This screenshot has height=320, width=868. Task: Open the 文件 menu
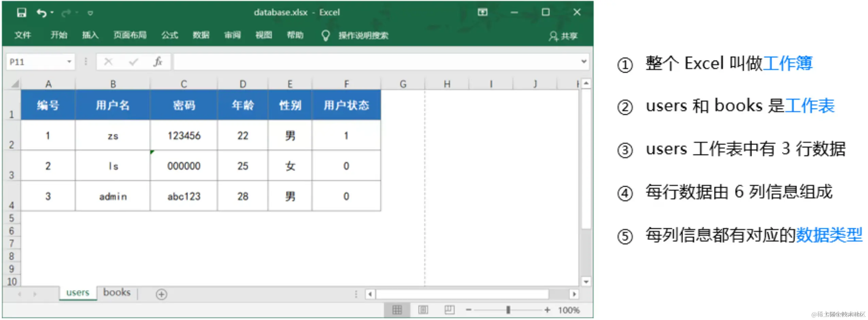coord(23,35)
